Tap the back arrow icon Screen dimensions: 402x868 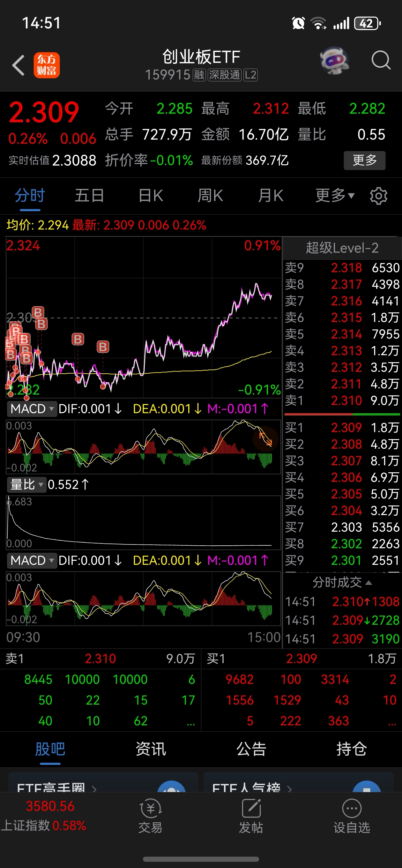18,65
